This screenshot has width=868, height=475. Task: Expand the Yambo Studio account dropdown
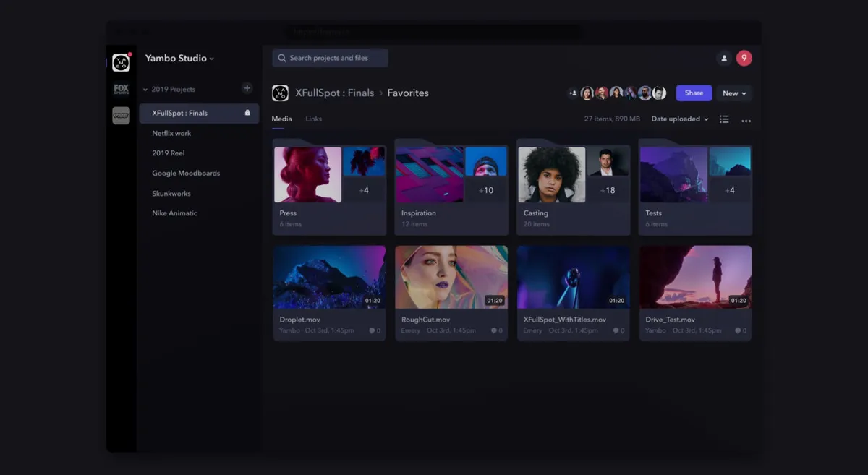[x=179, y=58]
